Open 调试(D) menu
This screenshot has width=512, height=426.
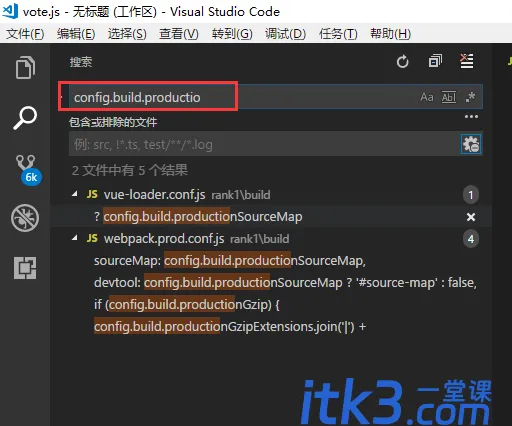pyautogui.click(x=285, y=34)
